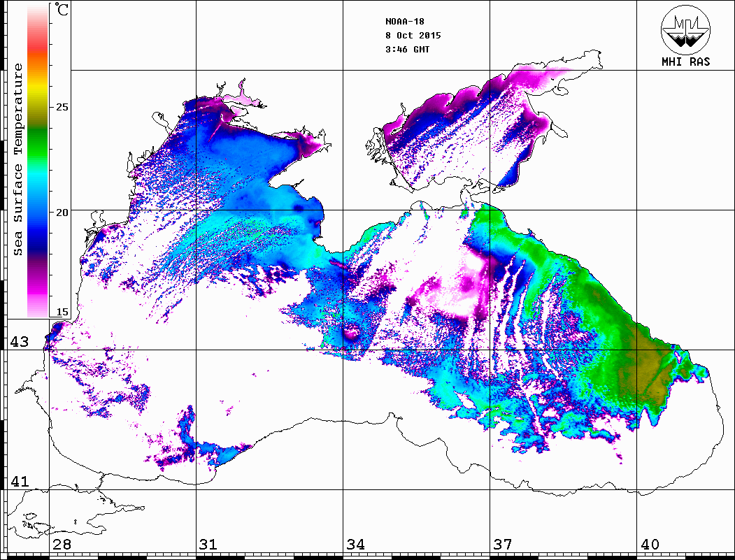Pick the color bar legend strip
Viewport: 735px width, 560px height.
pos(38,160)
